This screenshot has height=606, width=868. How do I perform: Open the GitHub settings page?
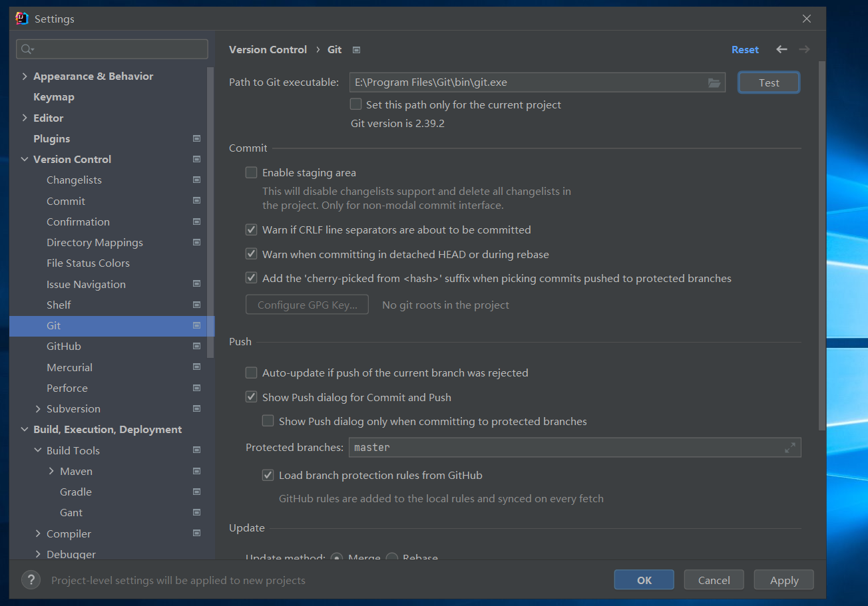[x=64, y=347]
